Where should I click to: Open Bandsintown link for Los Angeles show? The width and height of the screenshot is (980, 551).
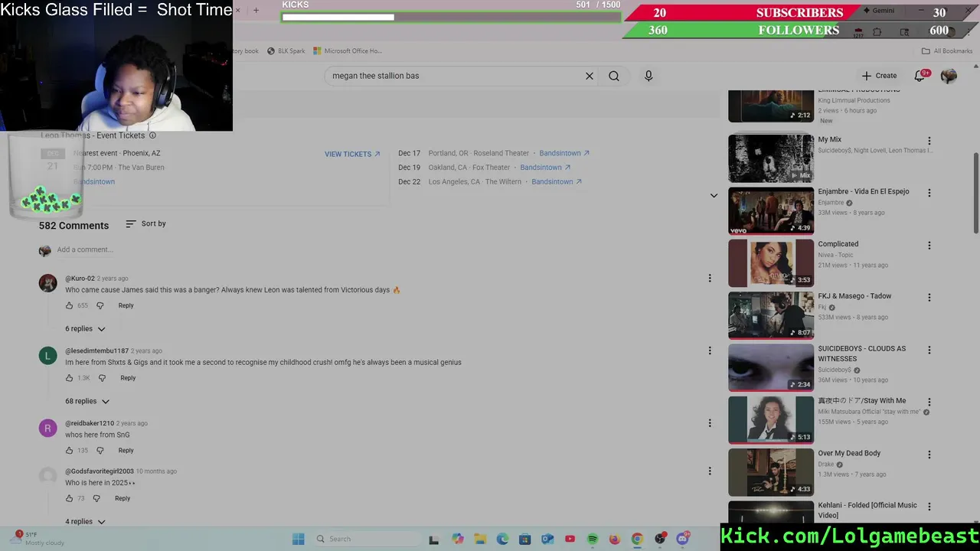(557, 182)
